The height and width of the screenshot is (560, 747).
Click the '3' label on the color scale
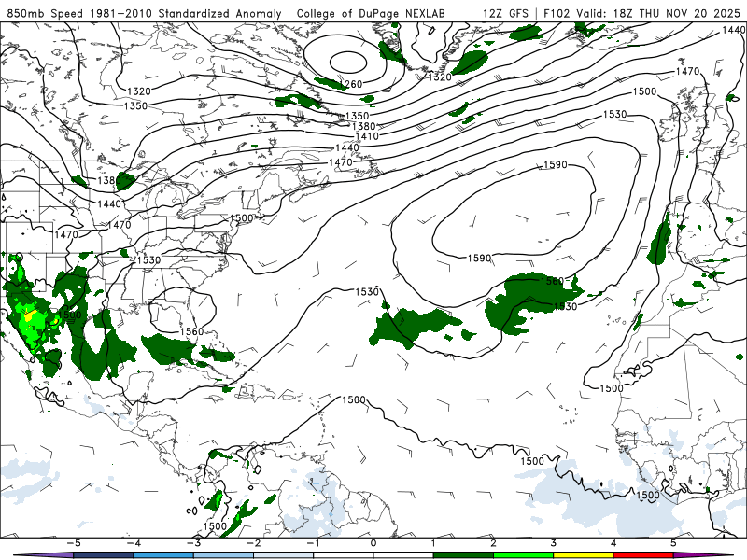pyautogui.click(x=553, y=543)
